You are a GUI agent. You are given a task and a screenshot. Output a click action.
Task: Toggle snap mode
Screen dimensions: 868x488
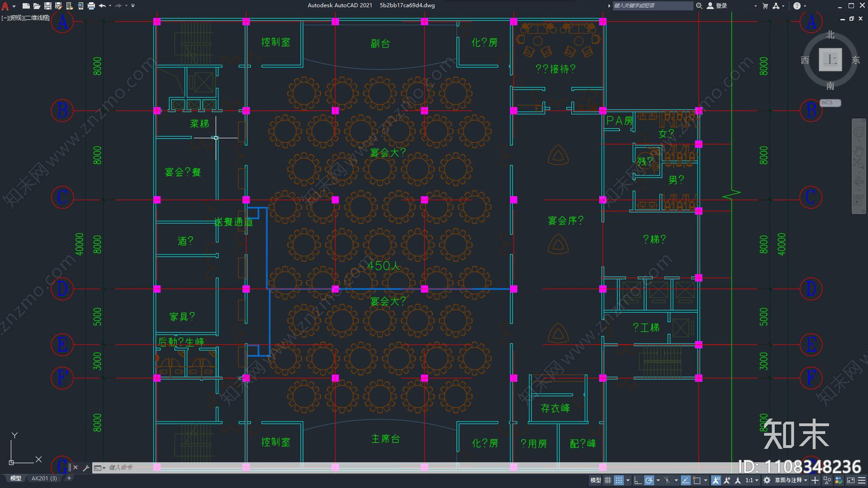click(618, 480)
